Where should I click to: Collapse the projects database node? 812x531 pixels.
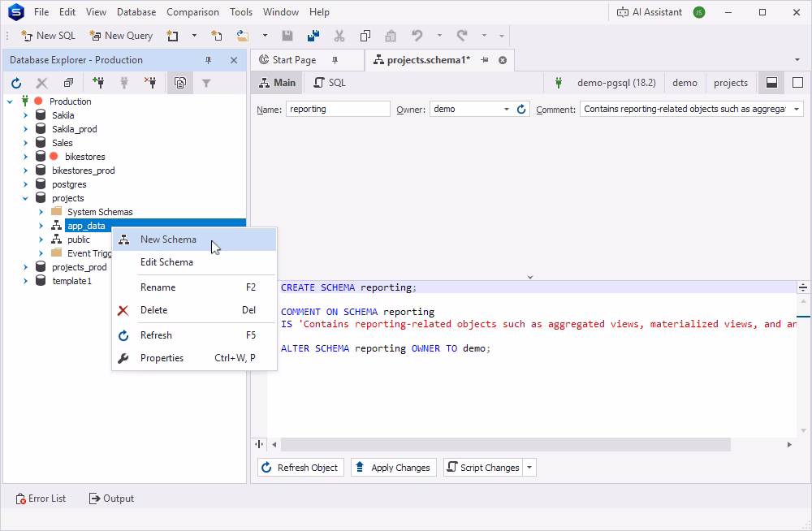[x=25, y=198]
